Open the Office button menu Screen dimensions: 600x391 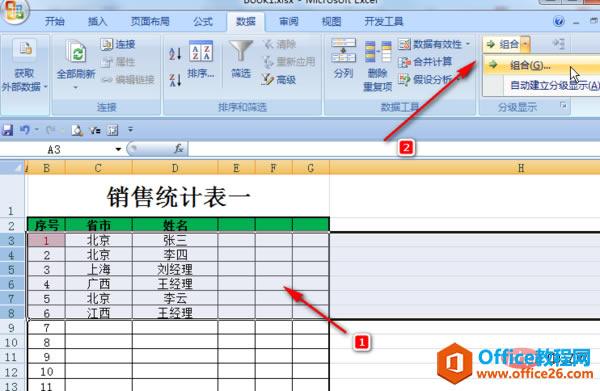14,10
